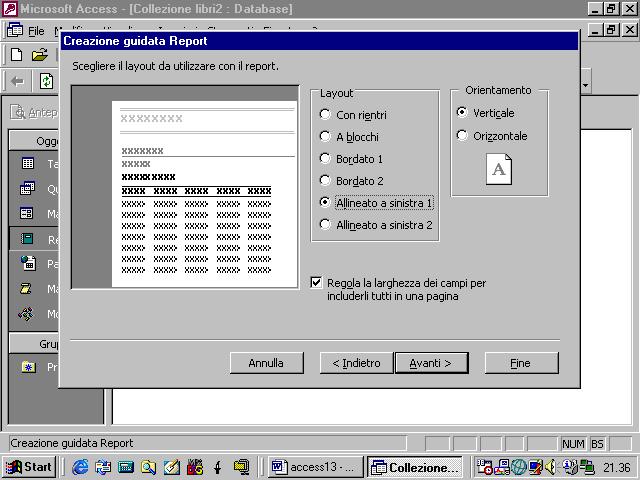Click the New database toolbar icon

tap(16, 55)
